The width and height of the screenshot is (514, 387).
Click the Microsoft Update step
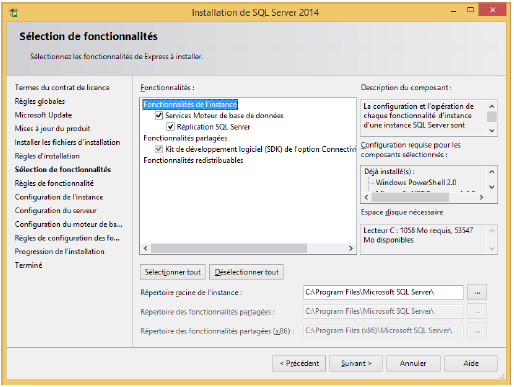point(43,115)
